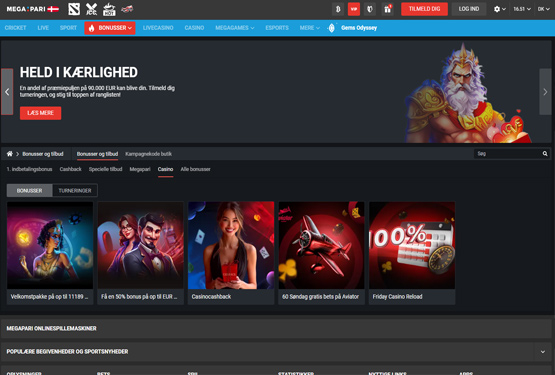
Task: Open the Casinocashback card
Action: tap(231, 253)
